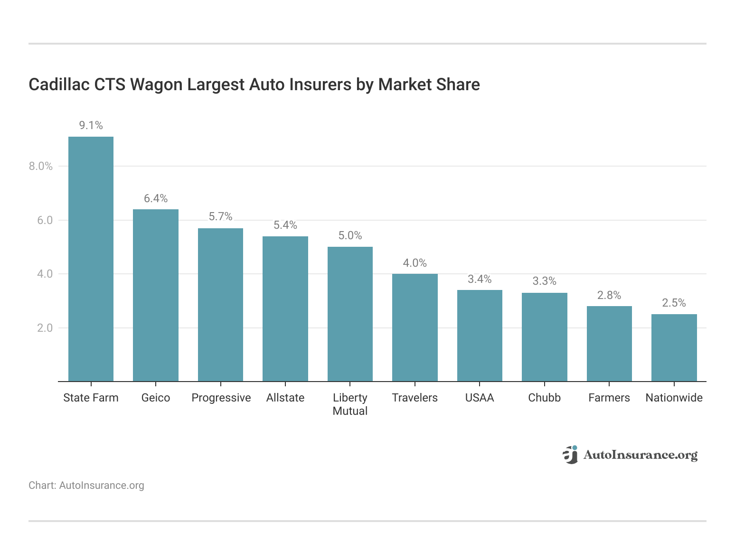Click the Liberty Mutual axis label
The image size is (735, 560).
tap(350, 404)
